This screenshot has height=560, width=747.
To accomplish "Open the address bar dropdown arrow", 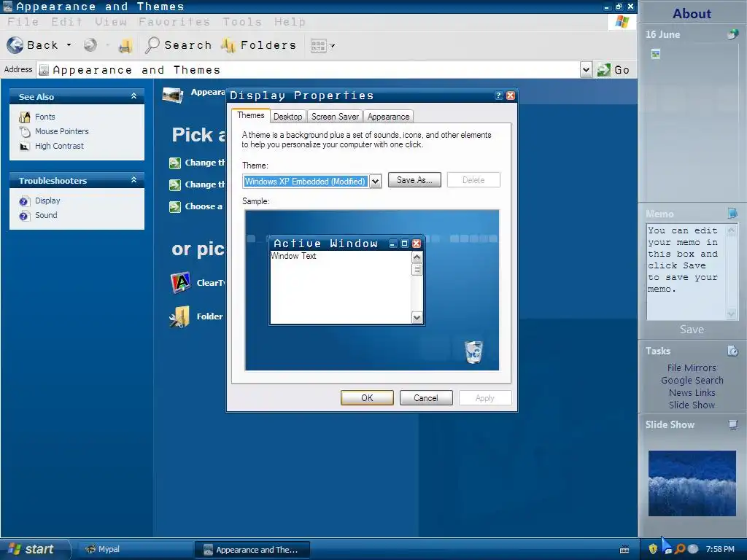I will coord(586,70).
